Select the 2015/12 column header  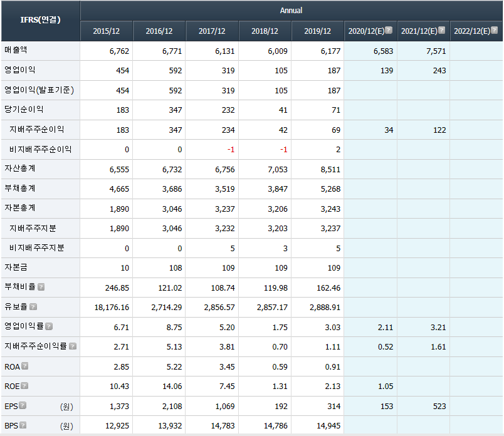[x=107, y=31]
